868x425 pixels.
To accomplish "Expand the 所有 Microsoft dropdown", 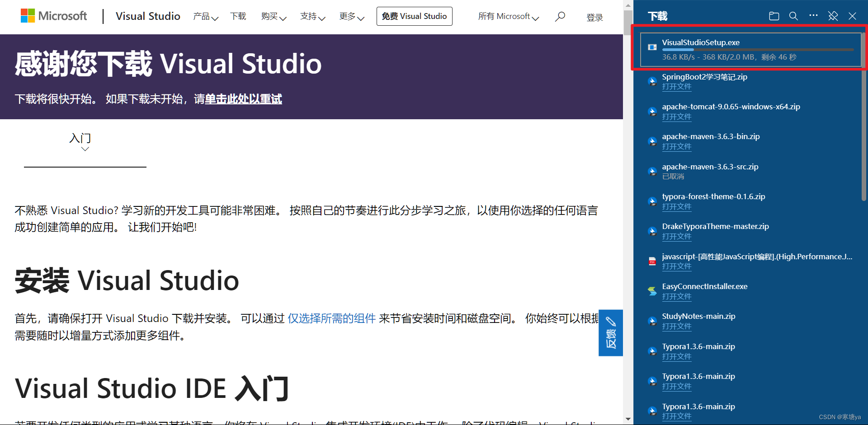I will pos(509,17).
